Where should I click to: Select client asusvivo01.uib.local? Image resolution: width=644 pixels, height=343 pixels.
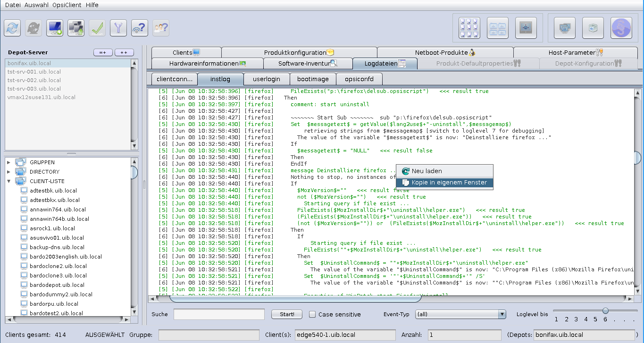tap(57, 238)
